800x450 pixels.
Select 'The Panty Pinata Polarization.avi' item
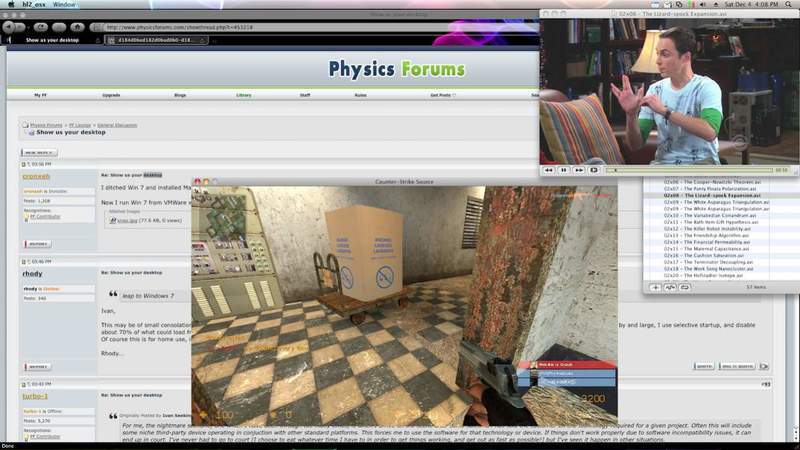tap(710, 189)
